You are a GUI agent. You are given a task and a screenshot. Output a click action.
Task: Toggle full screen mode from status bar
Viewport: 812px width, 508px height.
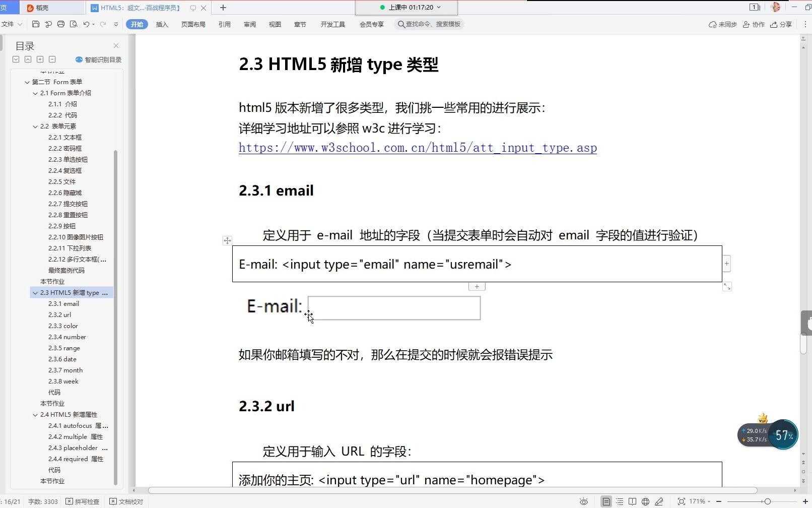[681, 501]
